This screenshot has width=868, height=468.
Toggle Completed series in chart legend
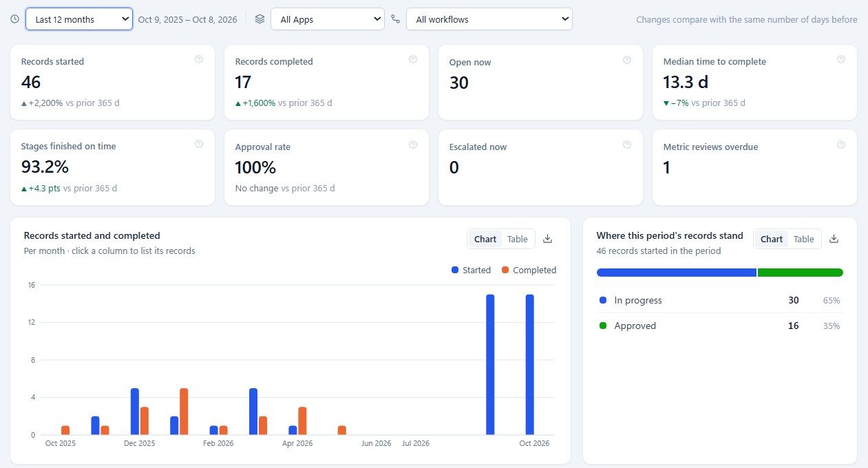[529, 270]
